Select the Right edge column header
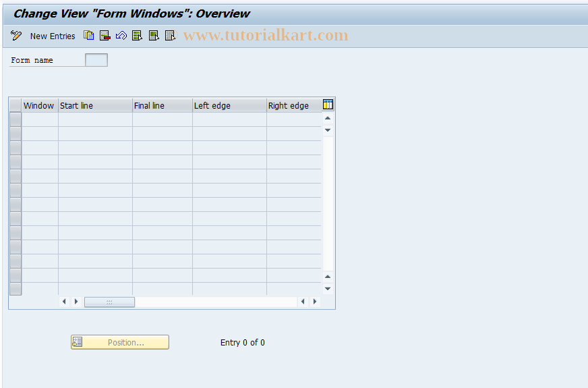Screen dimensions: 588x388 [294, 105]
